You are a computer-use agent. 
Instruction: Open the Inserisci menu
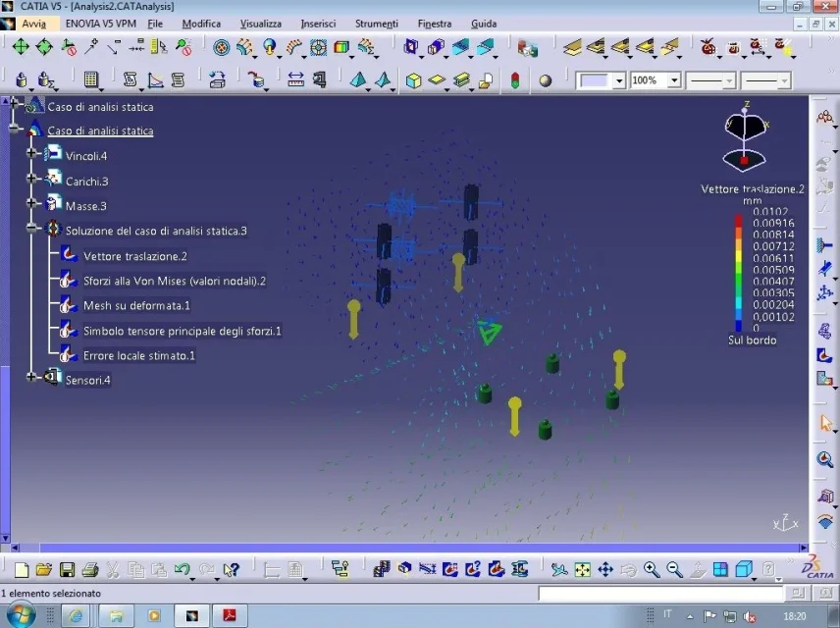pyautogui.click(x=318, y=24)
